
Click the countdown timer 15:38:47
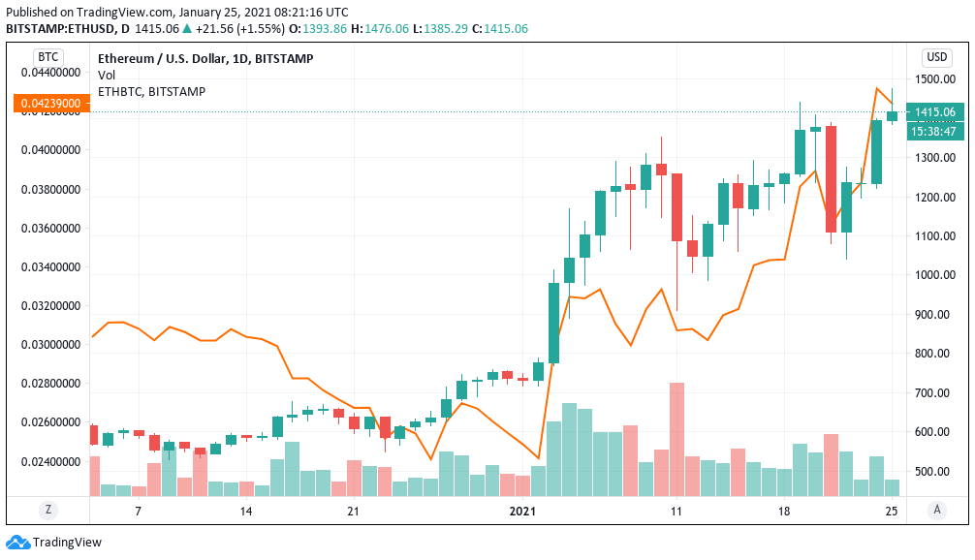[935, 130]
